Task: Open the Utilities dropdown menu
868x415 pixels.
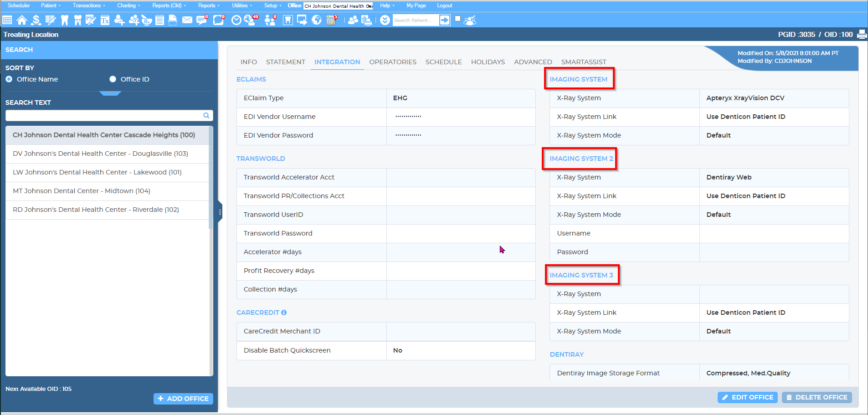Action: 241,5
